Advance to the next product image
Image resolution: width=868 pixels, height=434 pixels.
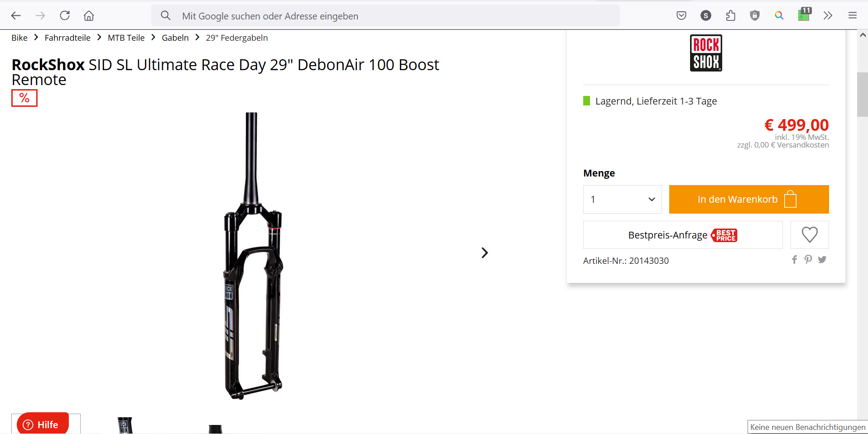point(484,253)
